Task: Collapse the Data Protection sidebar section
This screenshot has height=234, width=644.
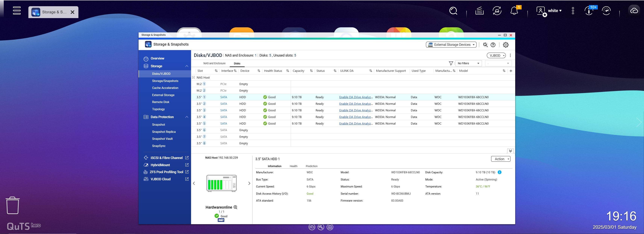Action: 187,117
